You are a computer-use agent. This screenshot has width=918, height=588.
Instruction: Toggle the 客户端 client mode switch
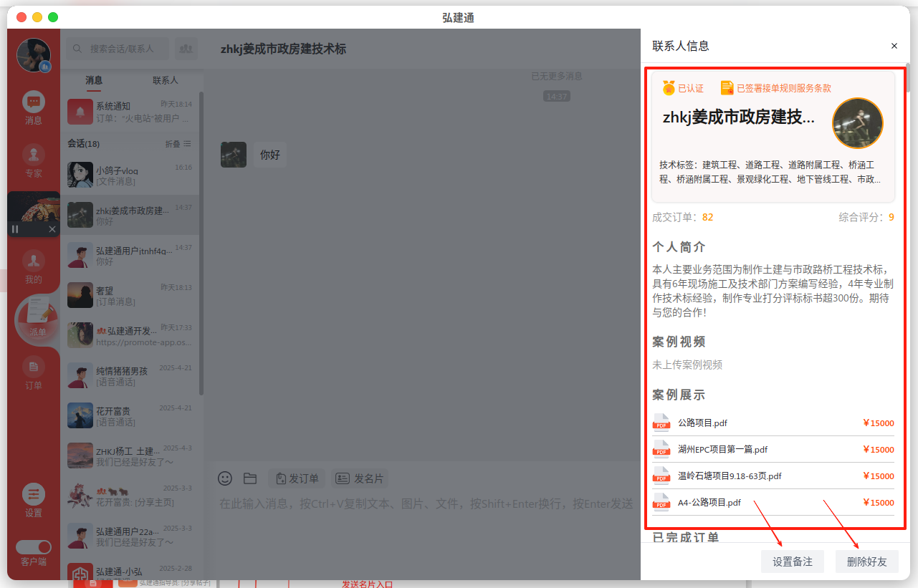[34, 547]
